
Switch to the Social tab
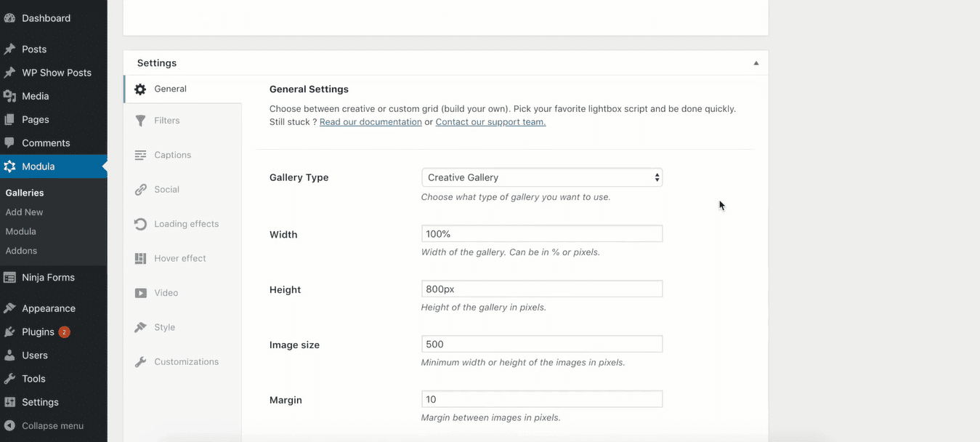[182, 189]
